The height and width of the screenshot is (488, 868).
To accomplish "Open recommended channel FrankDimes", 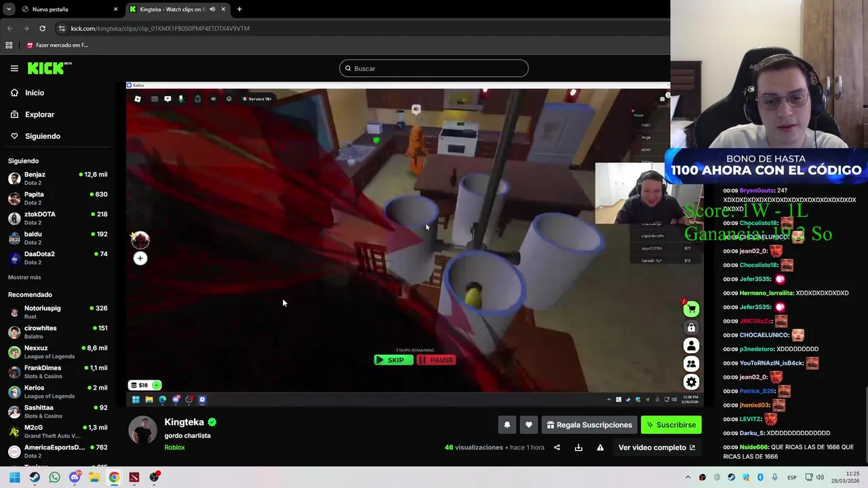I will 58,371.
